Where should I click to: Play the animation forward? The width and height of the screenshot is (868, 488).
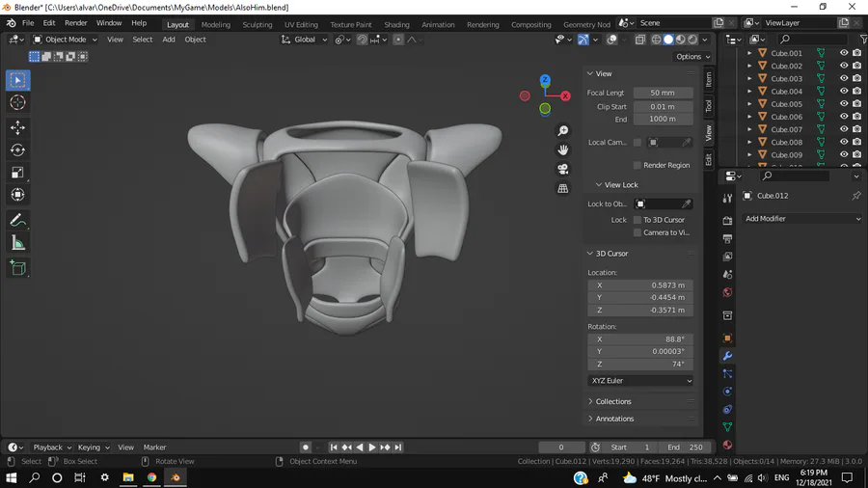click(x=372, y=447)
